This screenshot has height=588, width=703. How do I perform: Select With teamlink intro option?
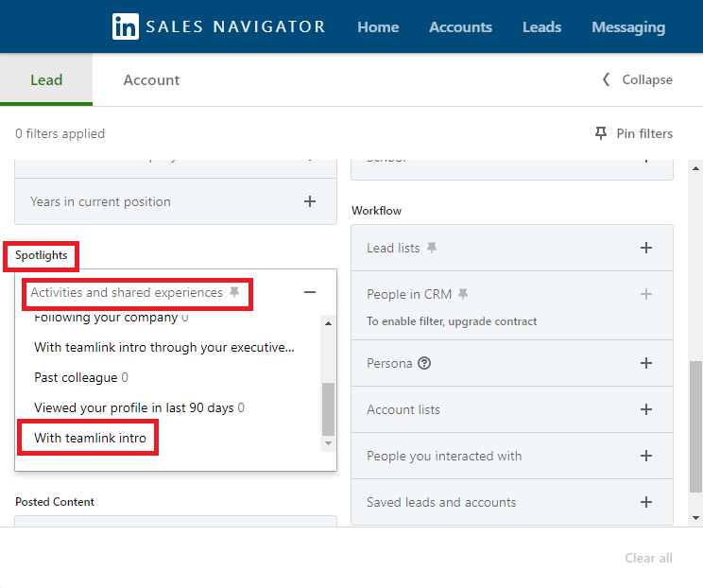pos(90,438)
